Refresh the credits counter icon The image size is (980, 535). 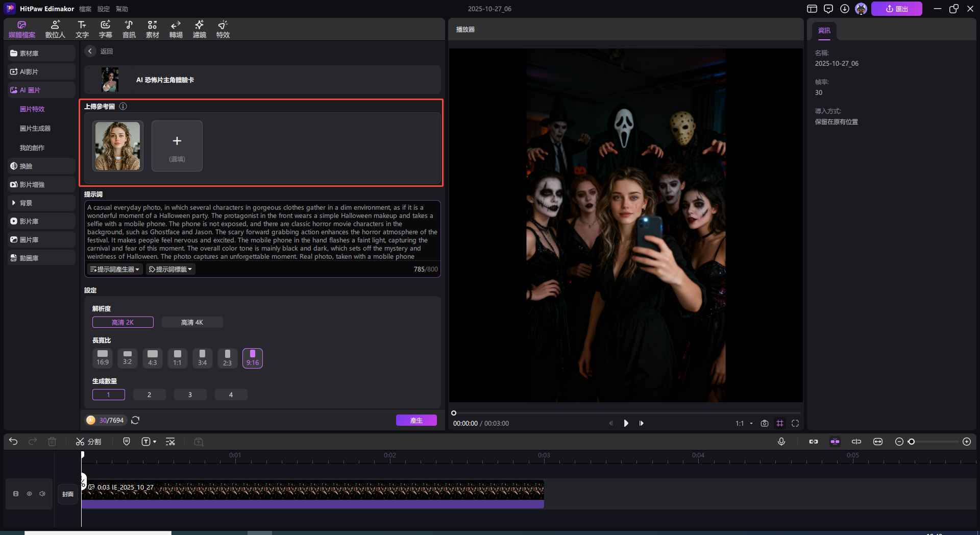[x=135, y=420]
